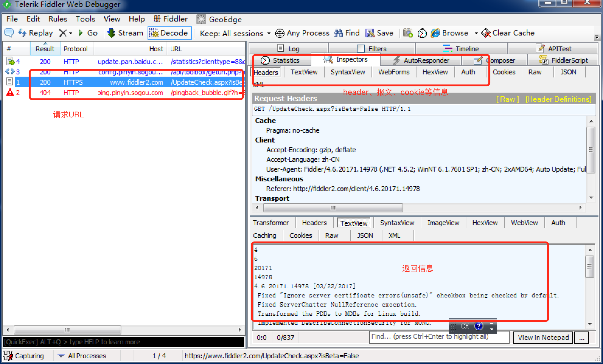Toggle Capturing in the status bar
Viewport: 603px width, 364px height.
[x=24, y=356]
